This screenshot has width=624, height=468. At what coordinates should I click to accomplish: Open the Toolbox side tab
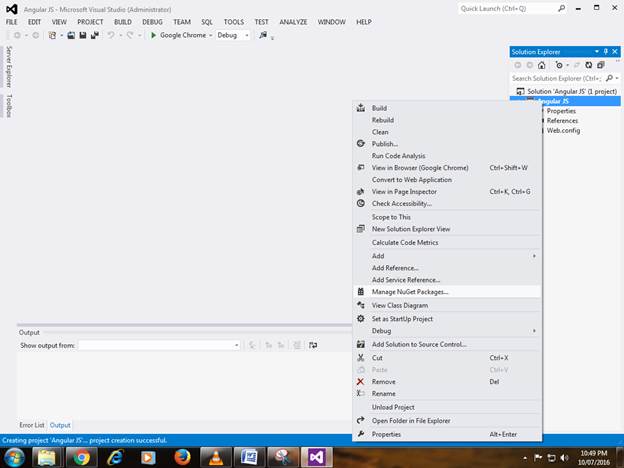(x=9, y=105)
